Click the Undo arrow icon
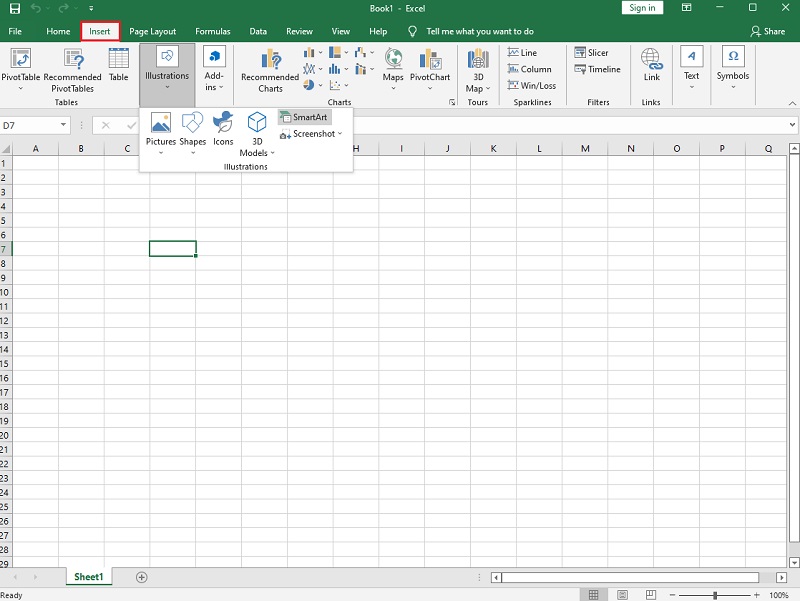 pos(35,8)
